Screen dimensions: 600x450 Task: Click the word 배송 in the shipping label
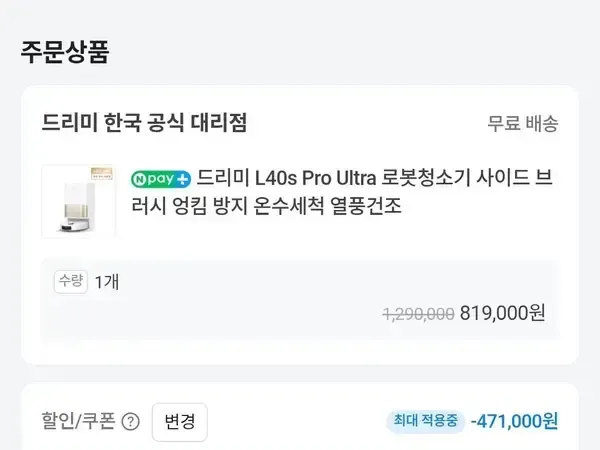coord(541,124)
